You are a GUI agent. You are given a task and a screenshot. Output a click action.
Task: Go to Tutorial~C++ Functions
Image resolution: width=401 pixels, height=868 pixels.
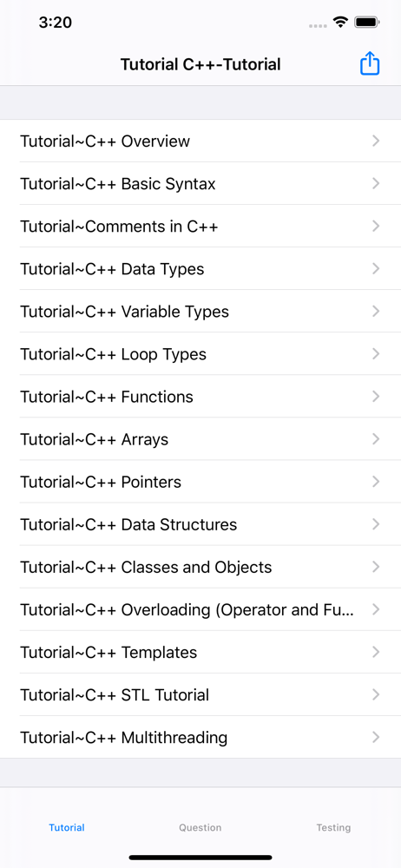[200, 397]
